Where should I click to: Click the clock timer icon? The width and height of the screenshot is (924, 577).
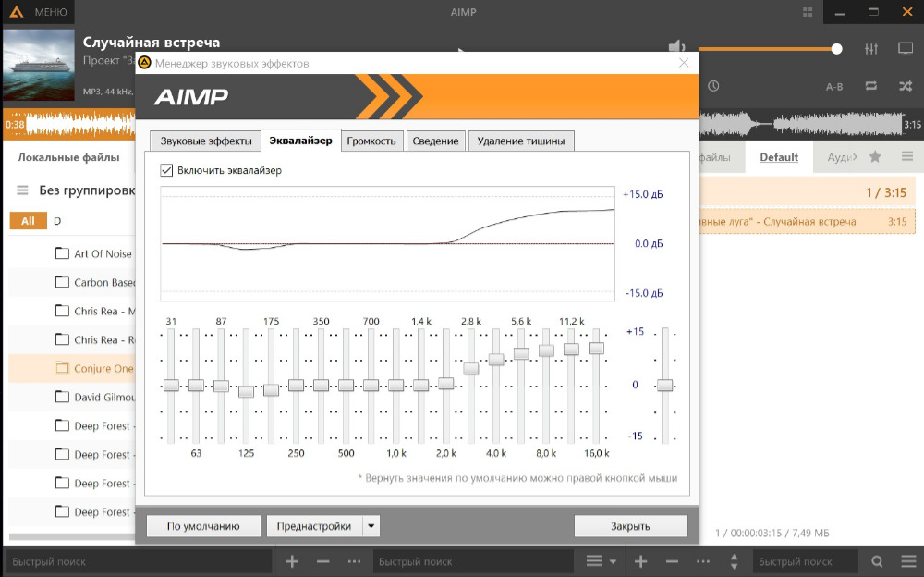[713, 86]
